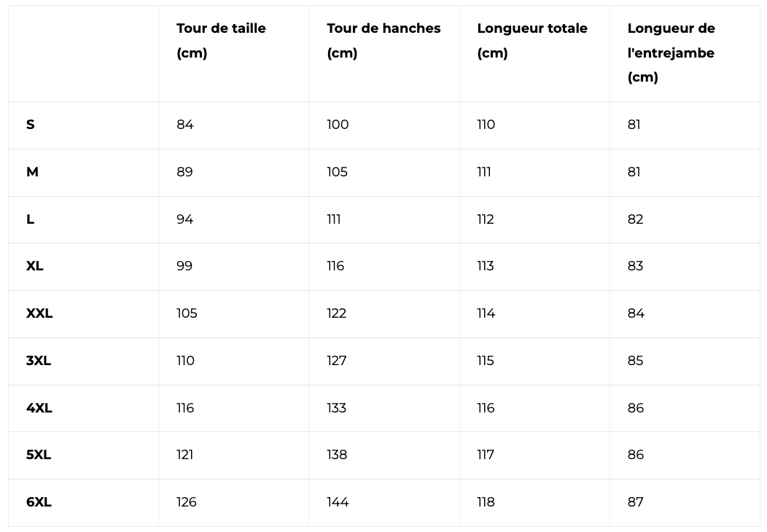Click the 4XL size row label
767x532 pixels.
click(x=39, y=408)
